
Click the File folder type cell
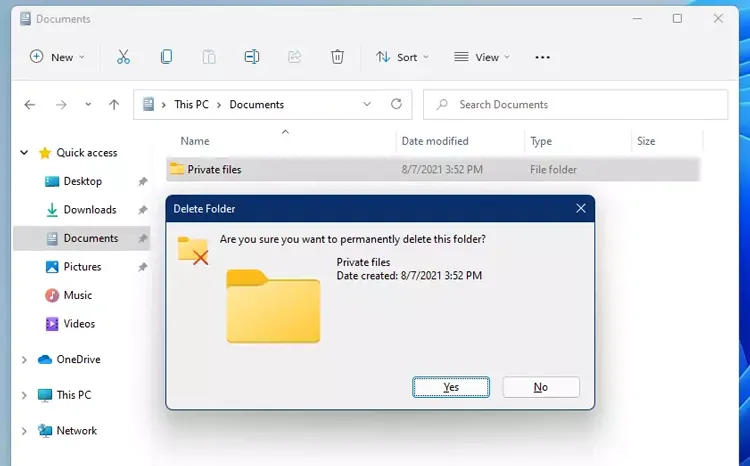point(553,169)
